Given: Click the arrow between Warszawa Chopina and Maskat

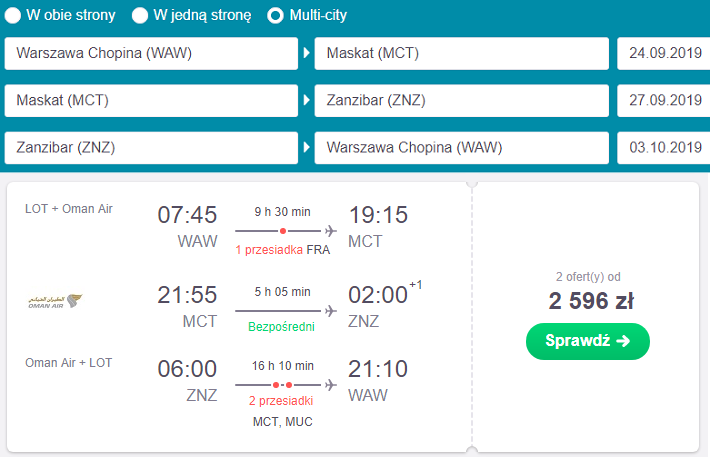Looking at the screenshot, I should point(306,53).
